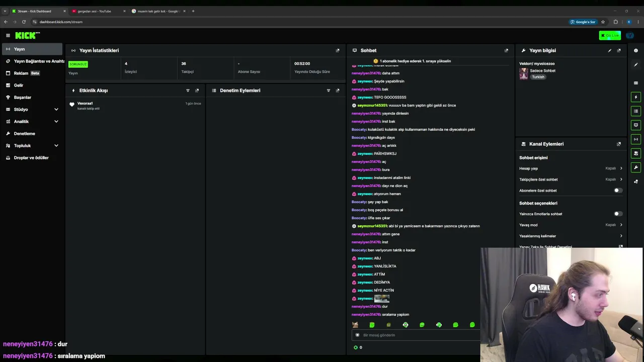Open a new browser tab
The height and width of the screenshot is (362, 644).
193,11
